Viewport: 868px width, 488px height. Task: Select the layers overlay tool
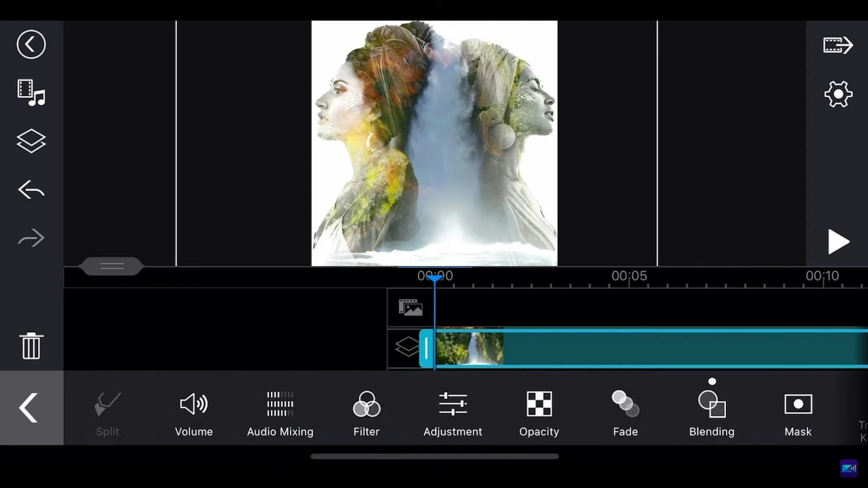[x=31, y=141]
